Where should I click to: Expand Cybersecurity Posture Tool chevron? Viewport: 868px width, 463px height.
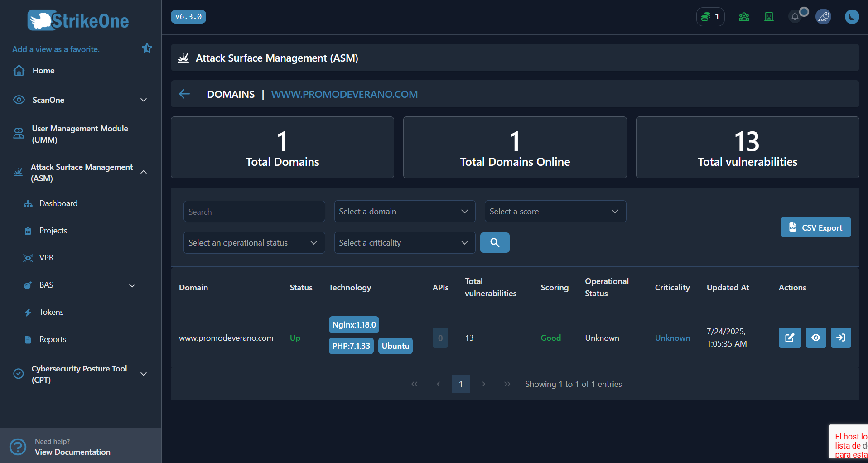(x=144, y=374)
